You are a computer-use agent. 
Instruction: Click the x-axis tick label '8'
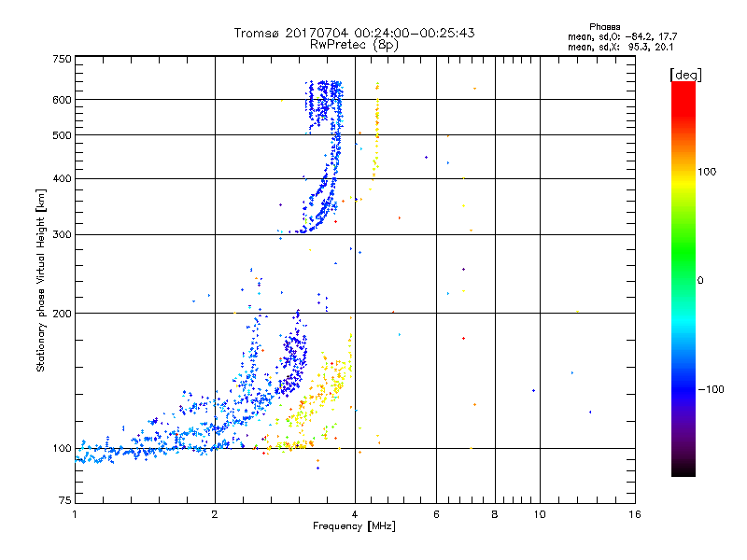[495, 514]
